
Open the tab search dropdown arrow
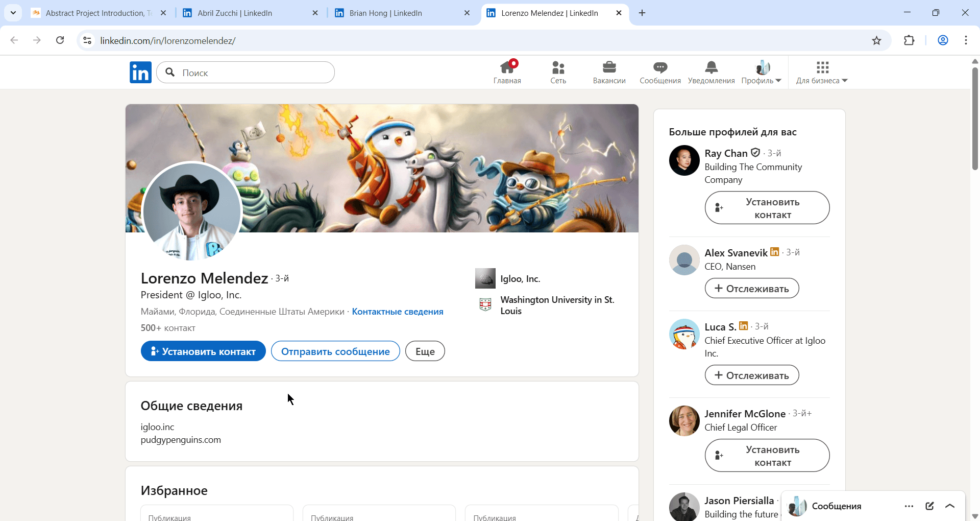[x=13, y=13]
